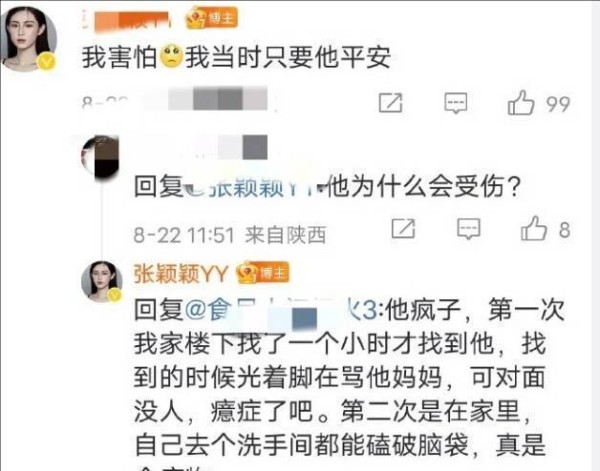Screen dimensions: 600x471
Task: Tap the blurred top commenter username
Action: tap(126, 20)
